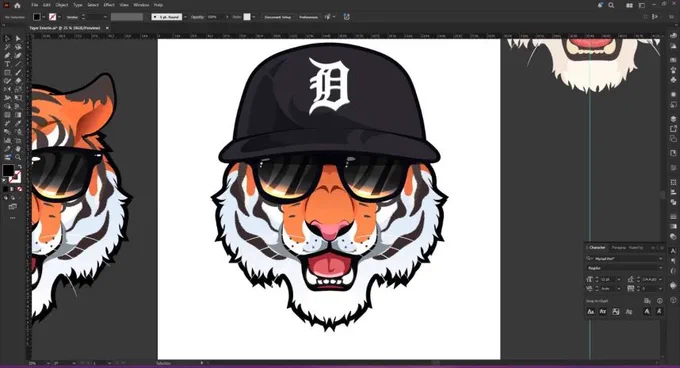The image size is (680, 368).
Task: Toggle first Snap to Glyph option button
Action: coord(591,311)
